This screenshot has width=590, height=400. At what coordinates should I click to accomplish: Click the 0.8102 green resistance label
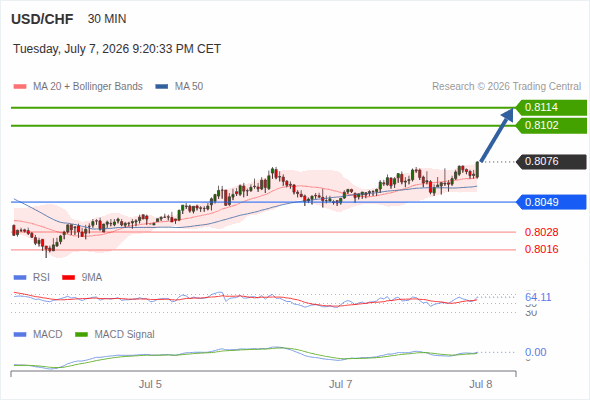pos(551,125)
